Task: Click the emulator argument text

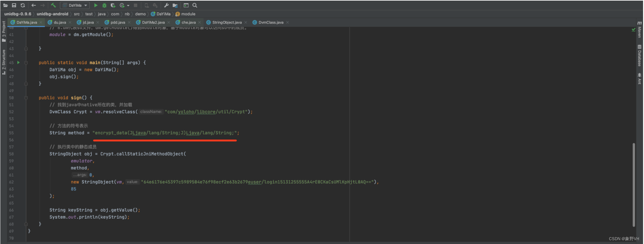Action: pyautogui.click(x=82, y=161)
